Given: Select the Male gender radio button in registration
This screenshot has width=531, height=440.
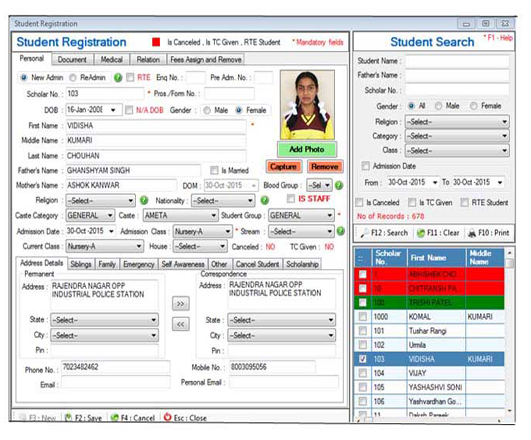Looking at the screenshot, I should (x=207, y=110).
